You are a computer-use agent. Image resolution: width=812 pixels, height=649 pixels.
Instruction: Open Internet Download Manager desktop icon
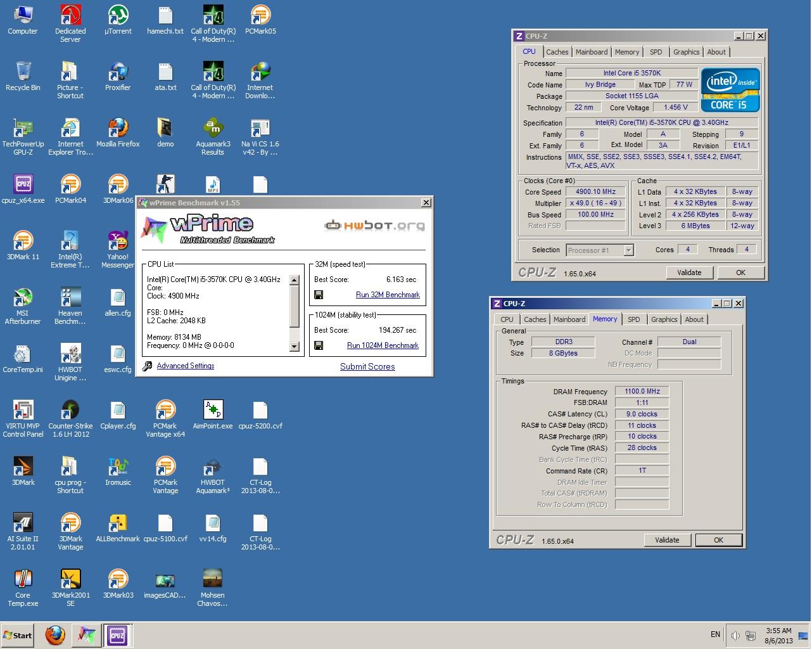(260, 80)
